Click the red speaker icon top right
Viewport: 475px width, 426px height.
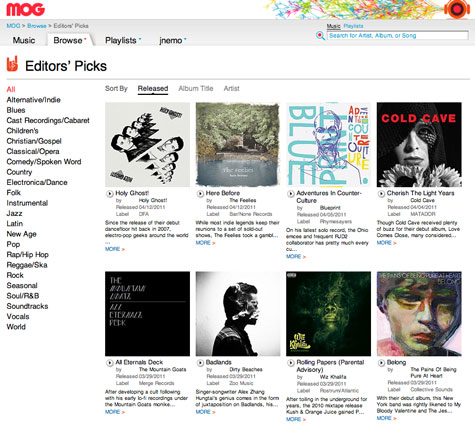coord(457,9)
